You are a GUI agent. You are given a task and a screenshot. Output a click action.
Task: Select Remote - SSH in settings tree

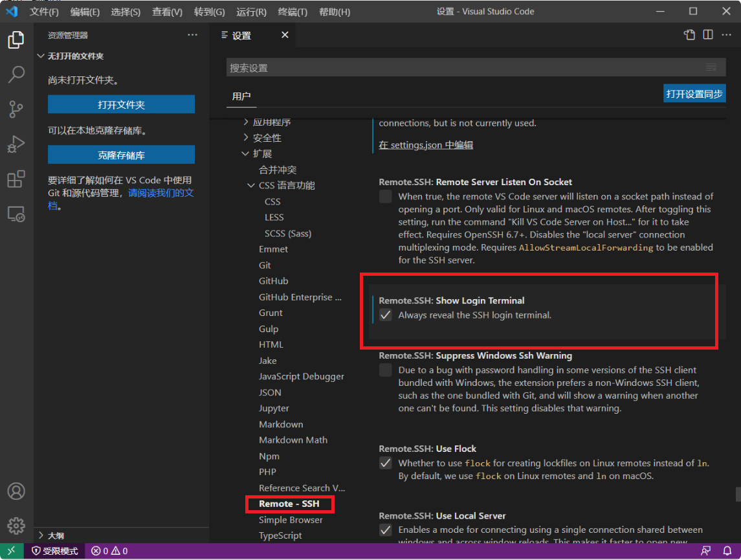point(289,504)
